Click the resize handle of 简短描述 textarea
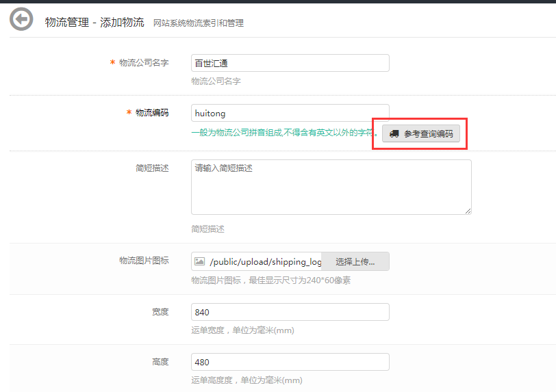 pos(468,211)
